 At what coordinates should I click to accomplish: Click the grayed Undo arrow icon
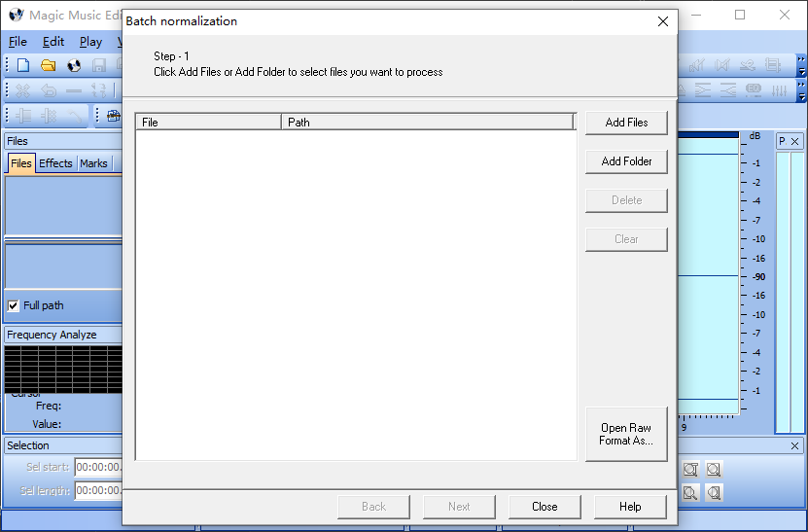coord(49,90)
